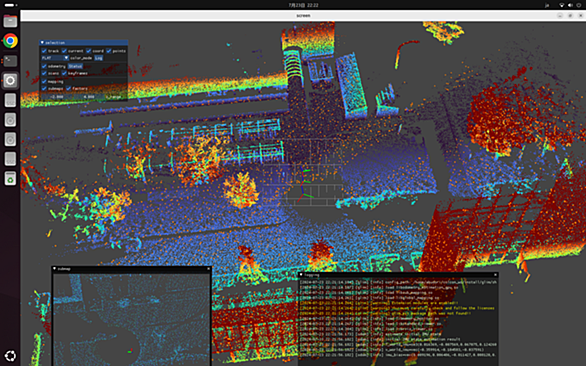Collapse the submap window triangle

tap(55, 269)
